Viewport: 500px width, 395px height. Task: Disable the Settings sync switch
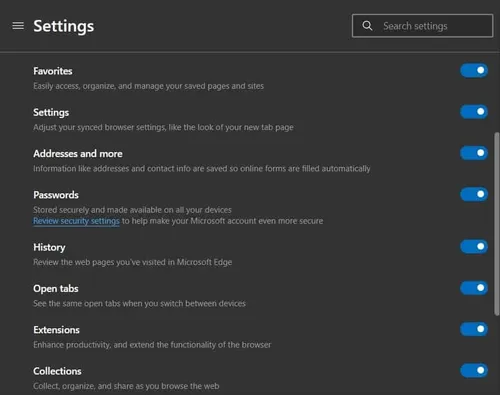tap(474, 112)
